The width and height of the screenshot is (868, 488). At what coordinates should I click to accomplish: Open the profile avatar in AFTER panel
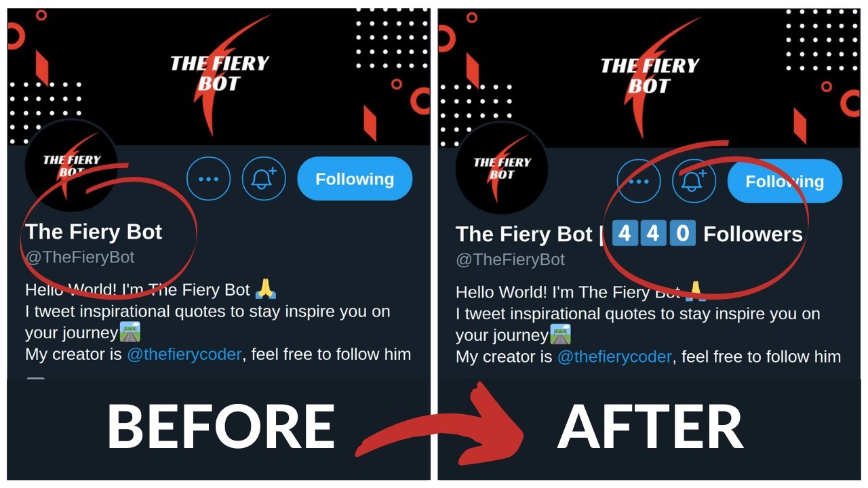[502, 168]
